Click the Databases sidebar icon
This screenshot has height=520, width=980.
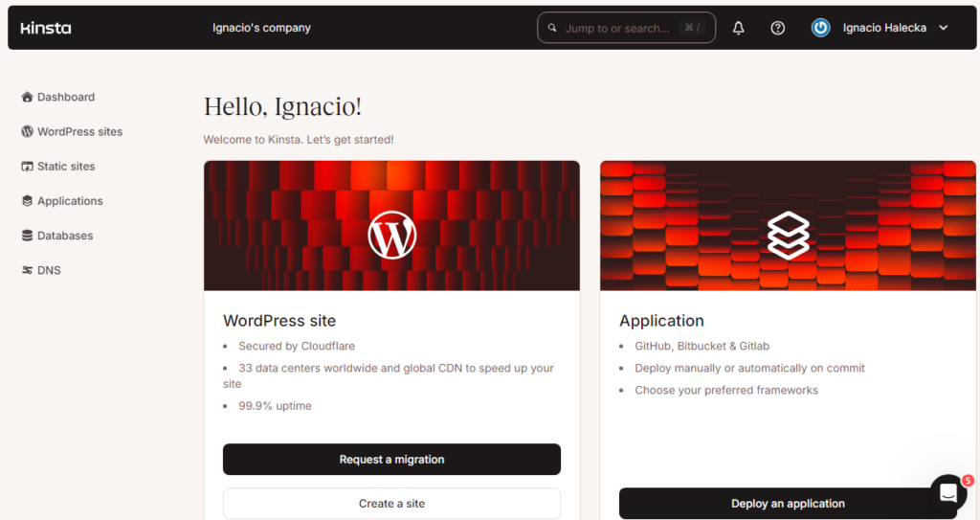point(27,236)
